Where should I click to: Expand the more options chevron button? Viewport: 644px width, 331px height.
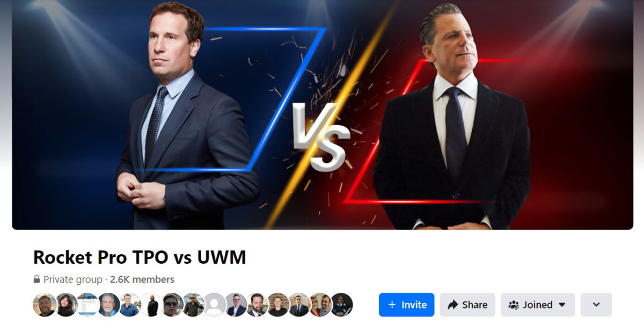596,305
